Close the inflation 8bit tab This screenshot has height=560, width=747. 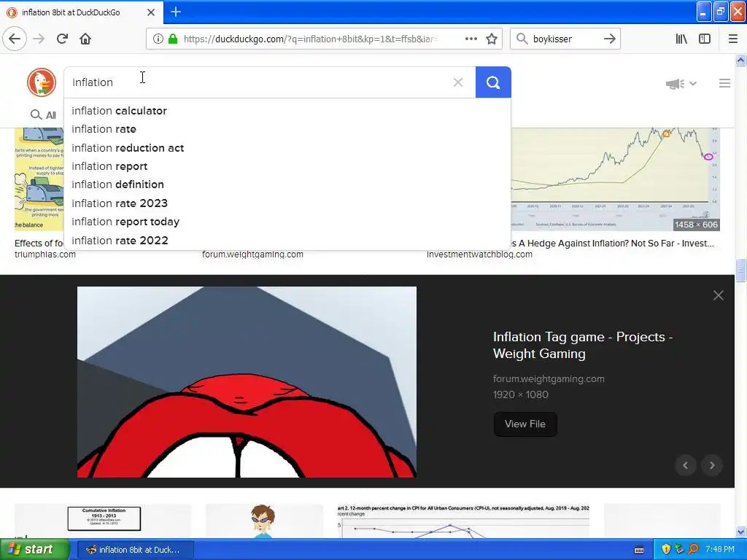150,12
